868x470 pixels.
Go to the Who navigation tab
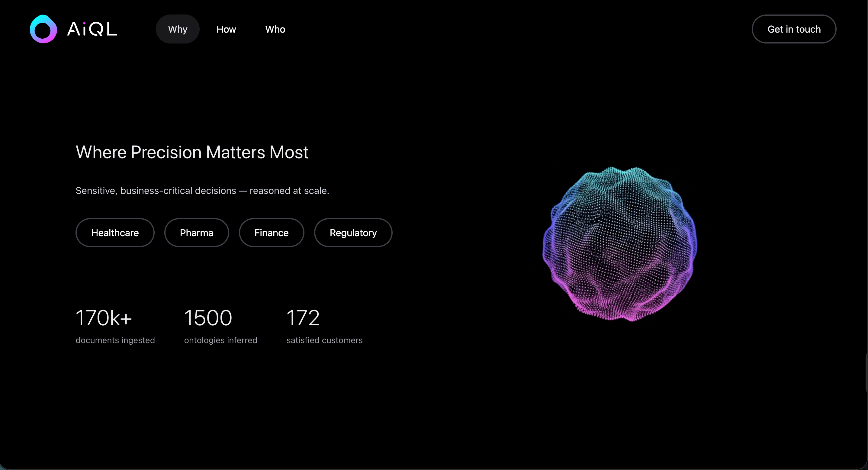[x=275, y=29]
